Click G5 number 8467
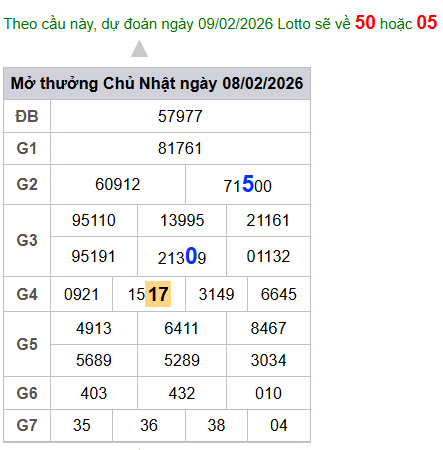 tap(268, 328)
